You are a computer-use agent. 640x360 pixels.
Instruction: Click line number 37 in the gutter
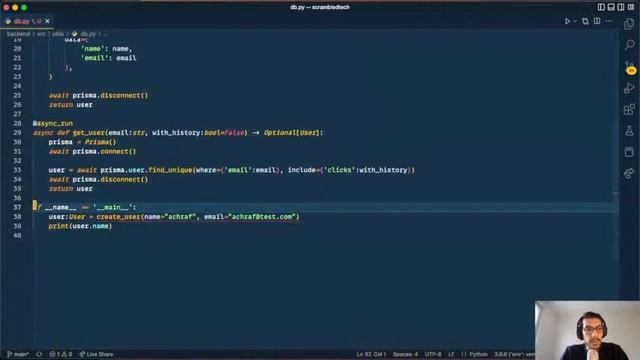tap(17, 207)
